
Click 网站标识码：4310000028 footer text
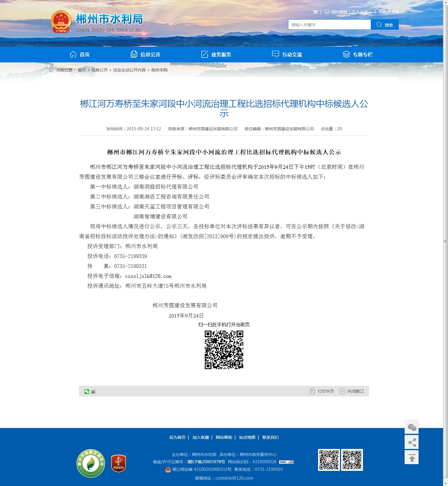coord(252,462)
